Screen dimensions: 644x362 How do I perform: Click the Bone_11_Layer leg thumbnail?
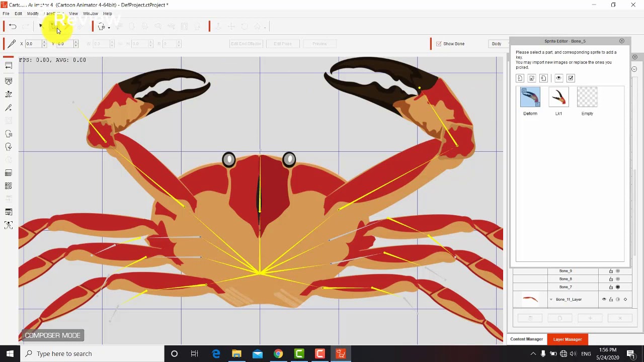(530, 300)
